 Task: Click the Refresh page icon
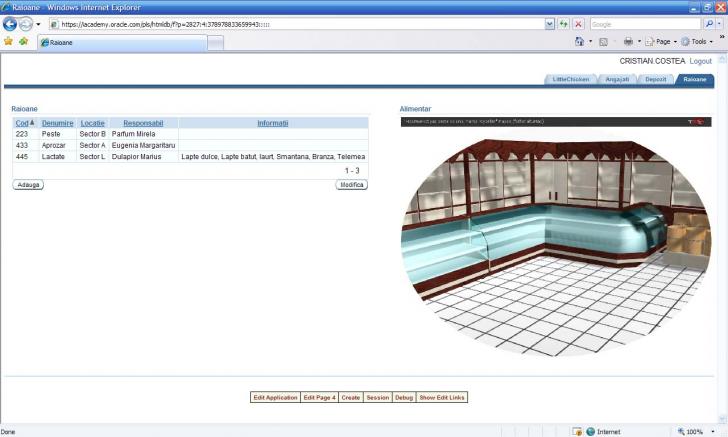[x=564, y=23]
